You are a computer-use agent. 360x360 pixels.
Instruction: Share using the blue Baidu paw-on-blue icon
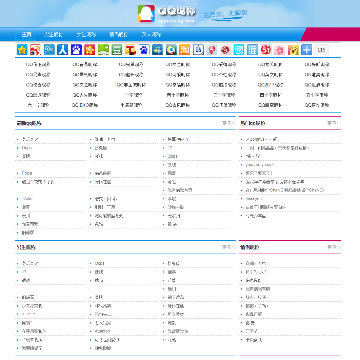point(76,50)
